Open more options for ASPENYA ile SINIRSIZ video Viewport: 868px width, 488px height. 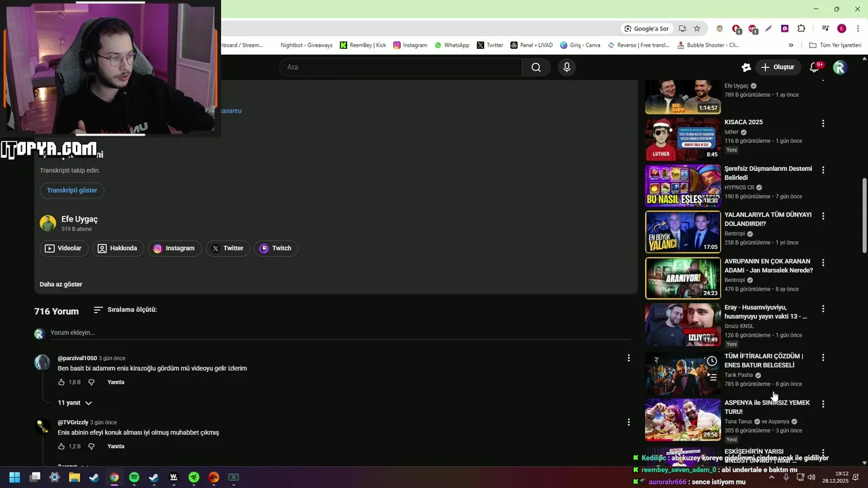point(823,404)
